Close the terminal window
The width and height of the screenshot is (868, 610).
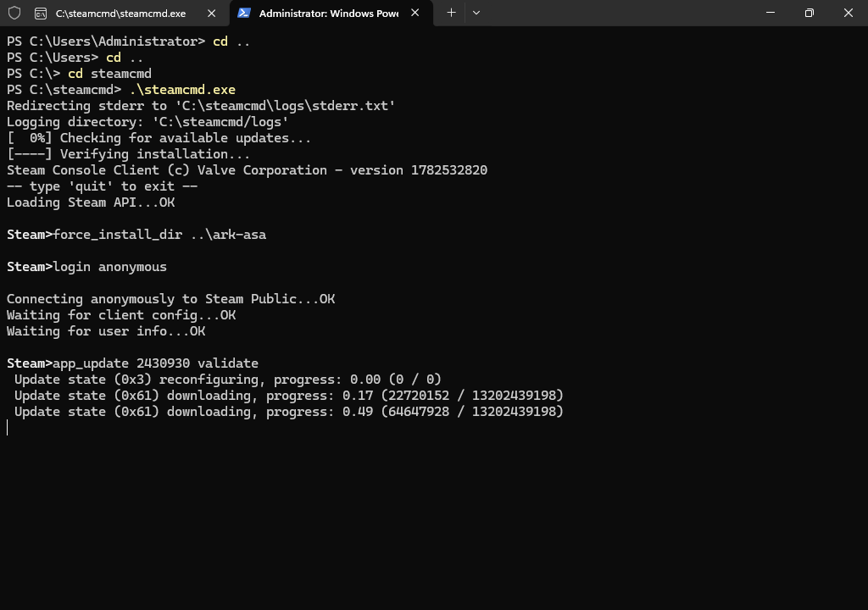848,12
